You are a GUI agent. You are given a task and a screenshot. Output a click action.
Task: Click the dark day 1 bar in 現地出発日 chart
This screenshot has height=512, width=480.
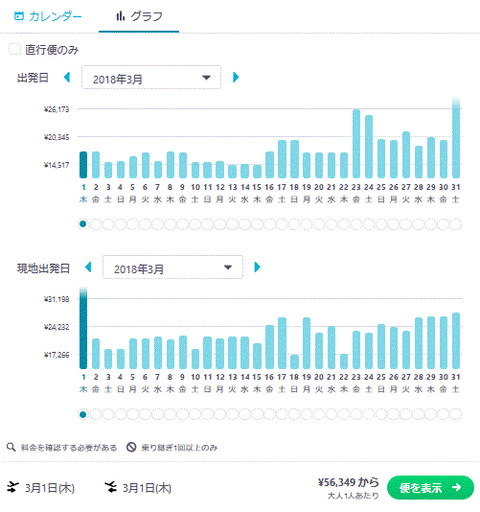tap(83, 328)
